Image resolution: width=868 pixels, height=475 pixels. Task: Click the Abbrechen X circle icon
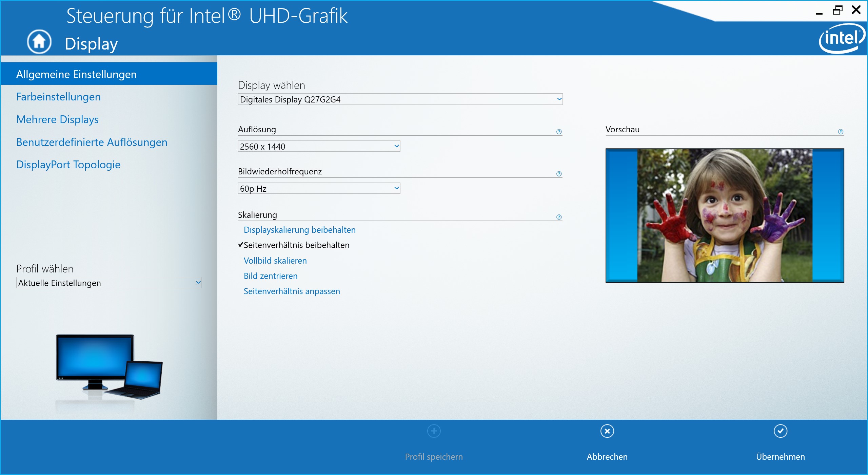click(x=607, y=431)
